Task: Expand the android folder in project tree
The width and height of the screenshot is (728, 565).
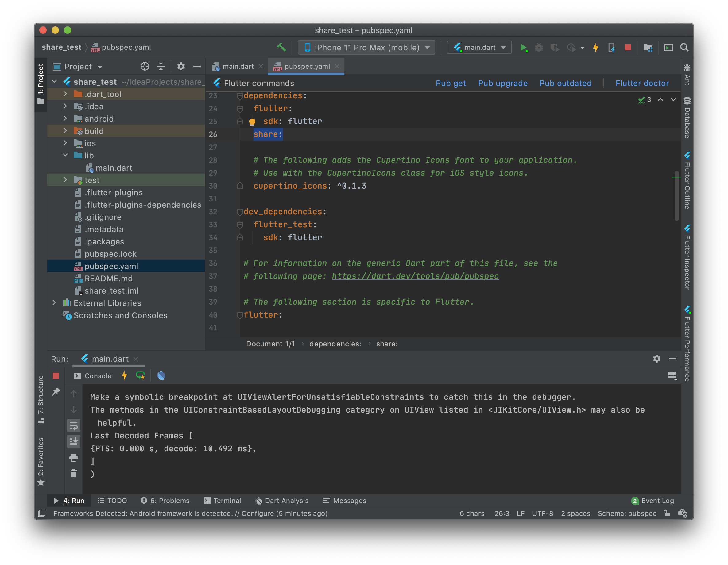Action: click(x=65, y=119)
